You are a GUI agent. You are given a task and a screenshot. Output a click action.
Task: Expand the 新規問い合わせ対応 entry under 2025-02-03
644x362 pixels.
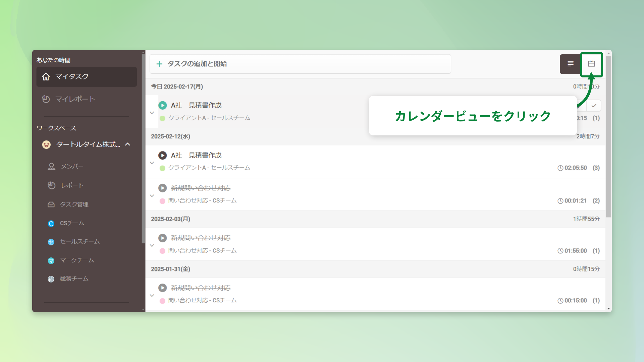[152, 245]
